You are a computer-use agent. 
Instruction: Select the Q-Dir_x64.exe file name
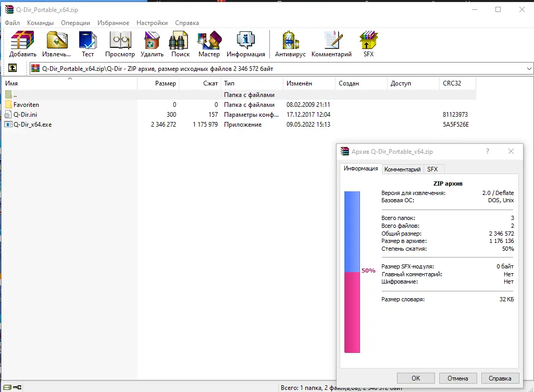33,125
